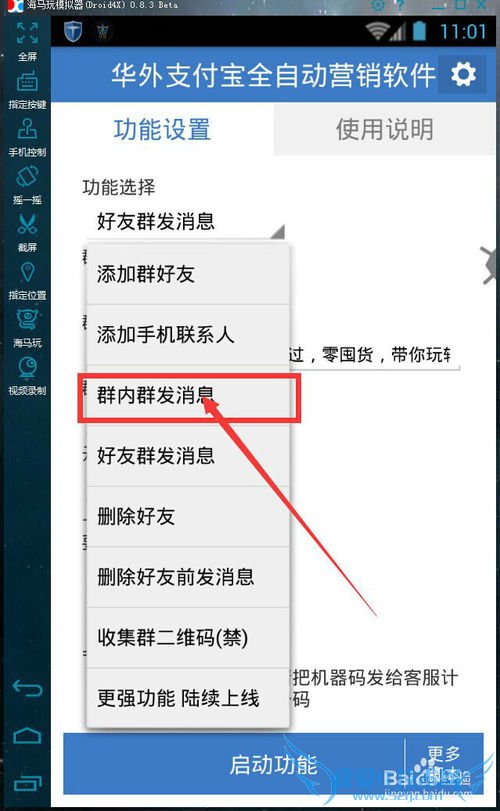Take a screenshot with the scissors (截屏) icon
Screen dimensions: 500x811
pos(27,225)
